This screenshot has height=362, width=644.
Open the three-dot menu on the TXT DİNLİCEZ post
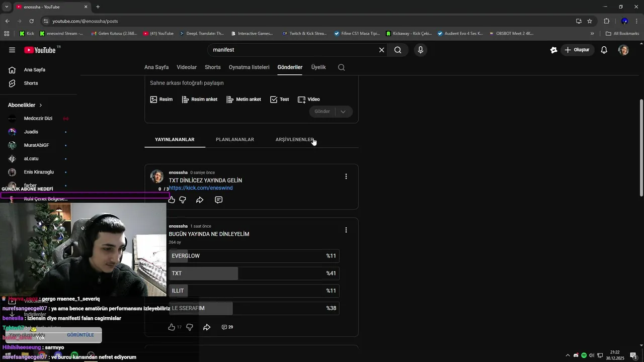coord(346,176)
